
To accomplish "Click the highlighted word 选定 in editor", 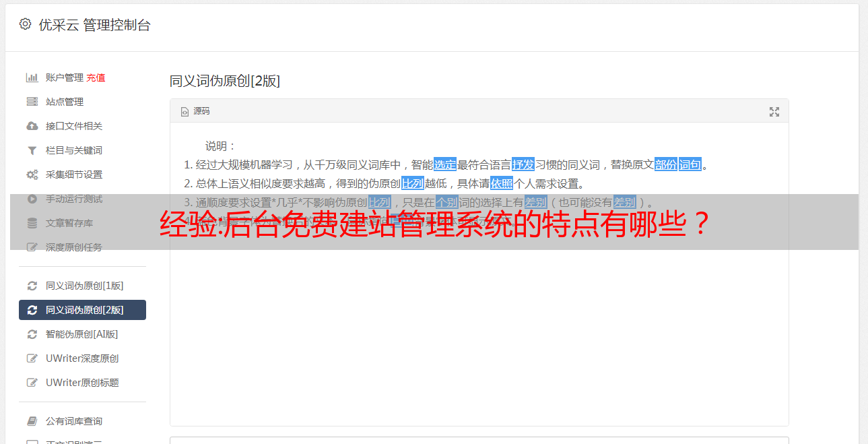I will click(x=445, y=164).
